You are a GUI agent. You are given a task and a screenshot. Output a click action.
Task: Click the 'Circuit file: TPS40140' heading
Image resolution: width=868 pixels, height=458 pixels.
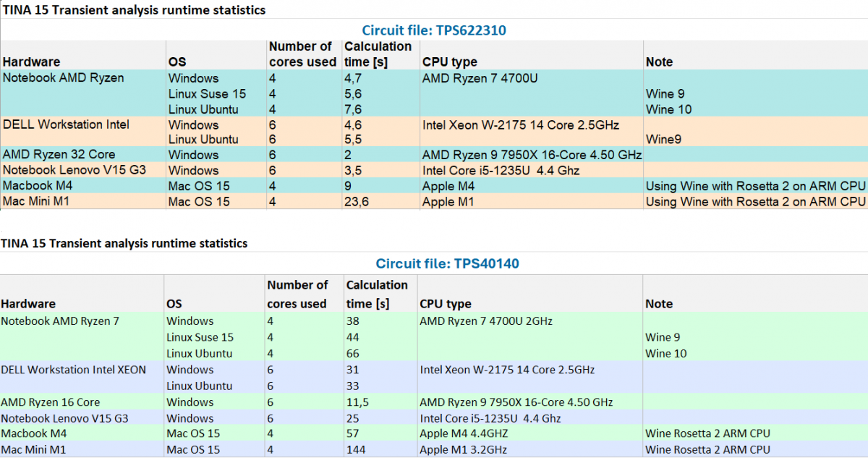click(447, 263)
